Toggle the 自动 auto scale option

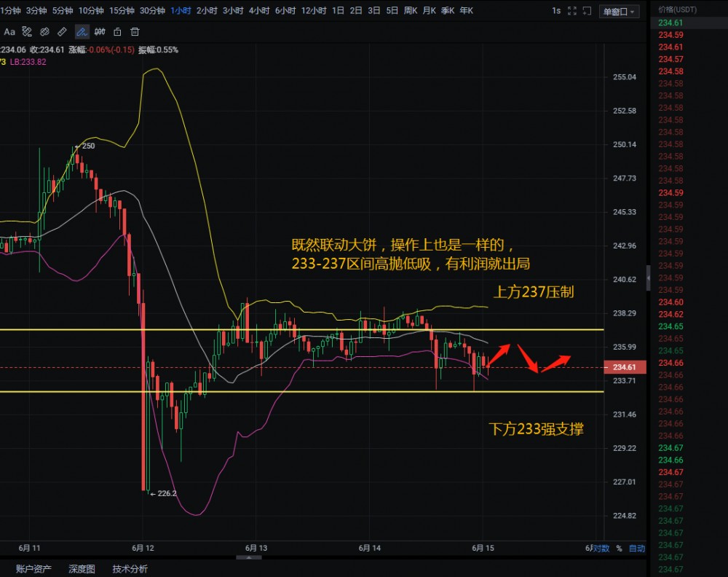point(636,549)
